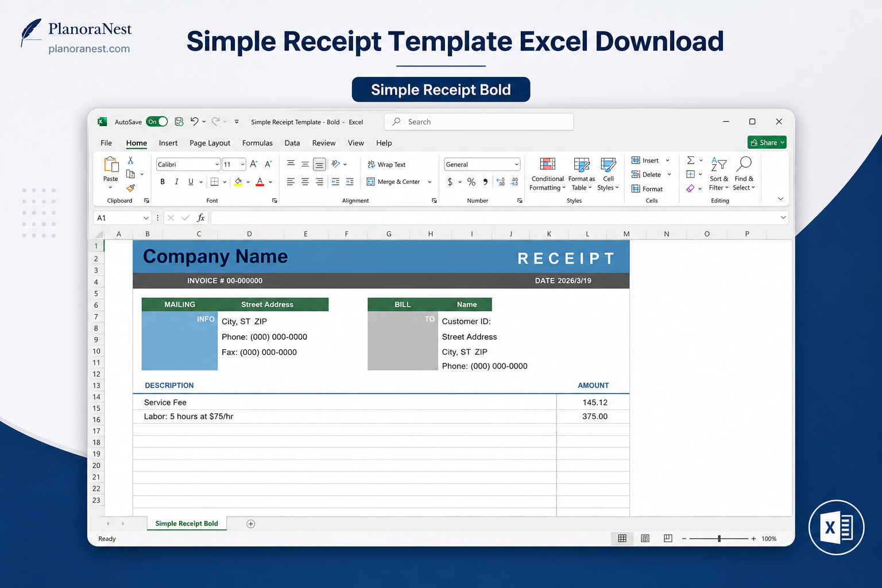Click the zoom in plus button
882x588 pixels.
pos(753,539)
